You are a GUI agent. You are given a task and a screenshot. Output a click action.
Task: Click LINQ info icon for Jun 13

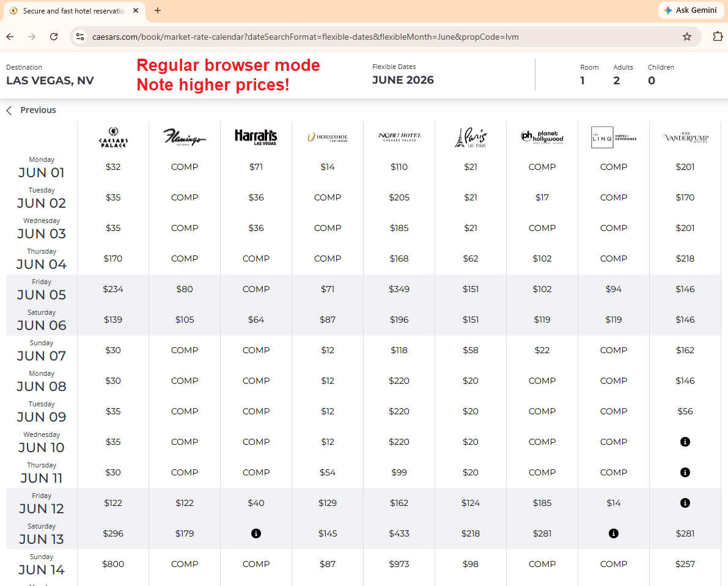click(x=613, y=533)
